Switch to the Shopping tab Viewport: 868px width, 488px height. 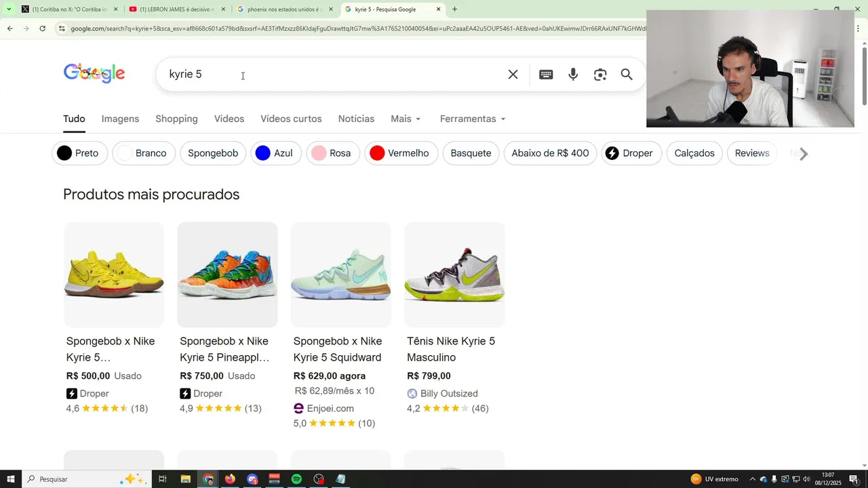click(176, 119)
